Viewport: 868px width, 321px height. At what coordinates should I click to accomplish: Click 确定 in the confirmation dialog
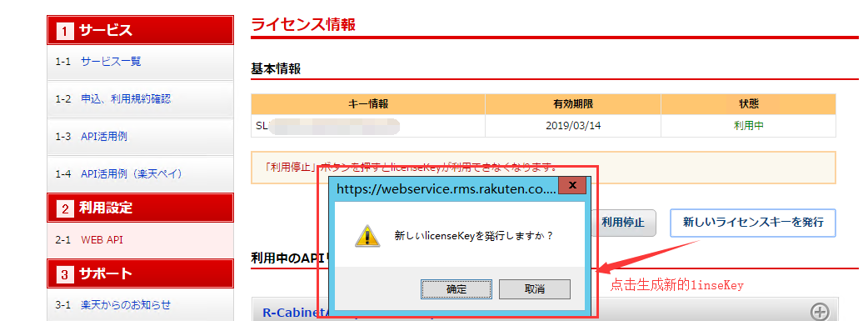coord(456,288)
